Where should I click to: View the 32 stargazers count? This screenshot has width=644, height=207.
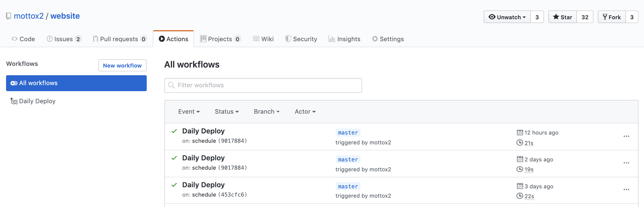(585, 17)
